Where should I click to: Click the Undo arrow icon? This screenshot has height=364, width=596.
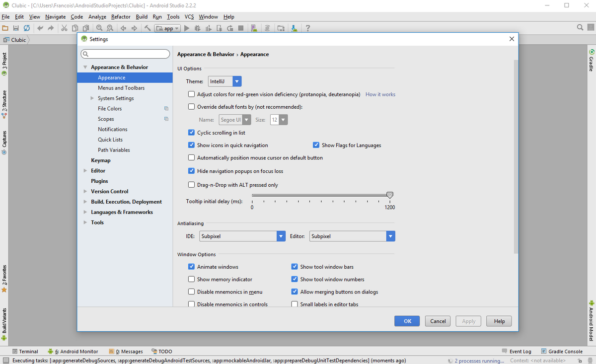point(40,28)
